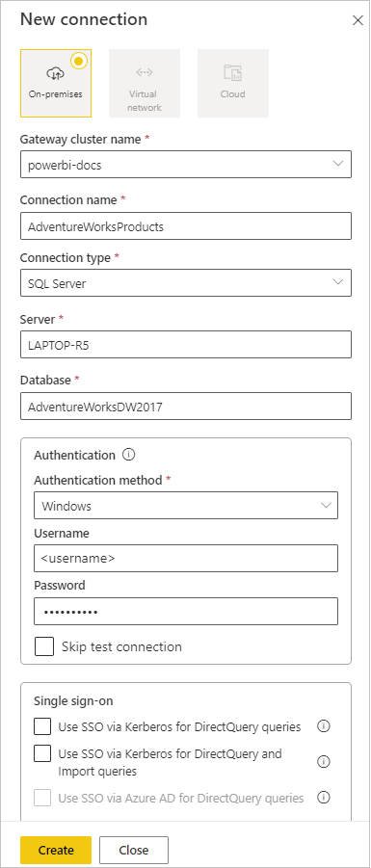This screenshot has width=371, height=868.
Task: Click info icon for Azure AD SSO
Action: click(324, 798)
